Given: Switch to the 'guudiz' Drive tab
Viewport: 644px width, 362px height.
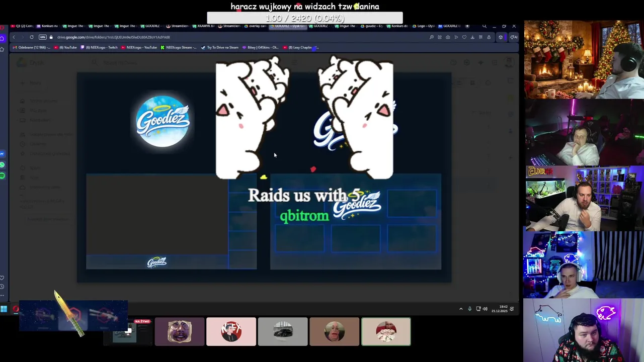Looking at the screenshot, I should coord(372,26).
